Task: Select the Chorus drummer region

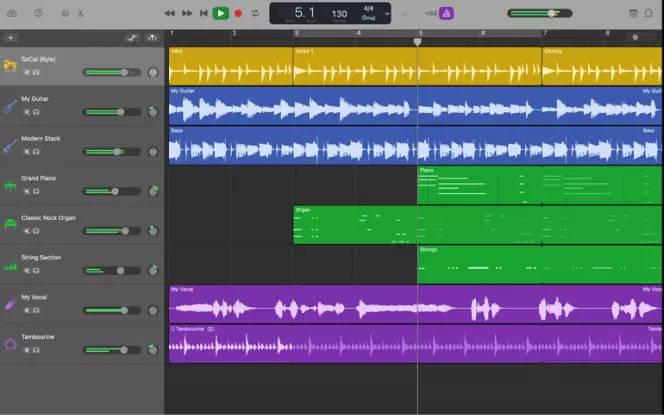Action: (x=603, y=66)
